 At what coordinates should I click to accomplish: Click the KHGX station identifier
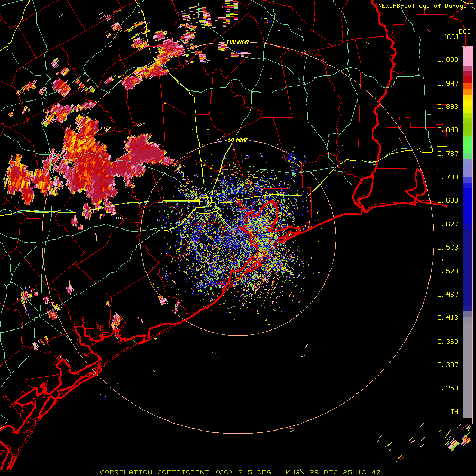[295, 472]
